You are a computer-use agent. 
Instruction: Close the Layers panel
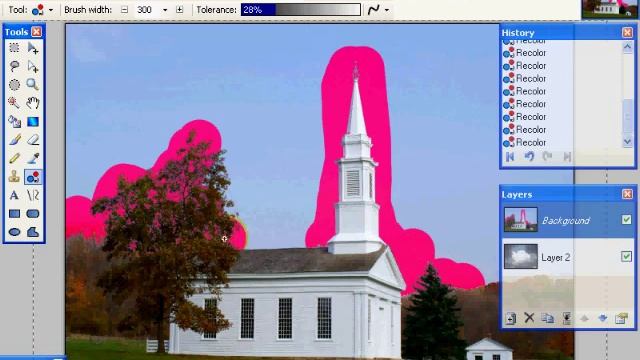[627, 194]
